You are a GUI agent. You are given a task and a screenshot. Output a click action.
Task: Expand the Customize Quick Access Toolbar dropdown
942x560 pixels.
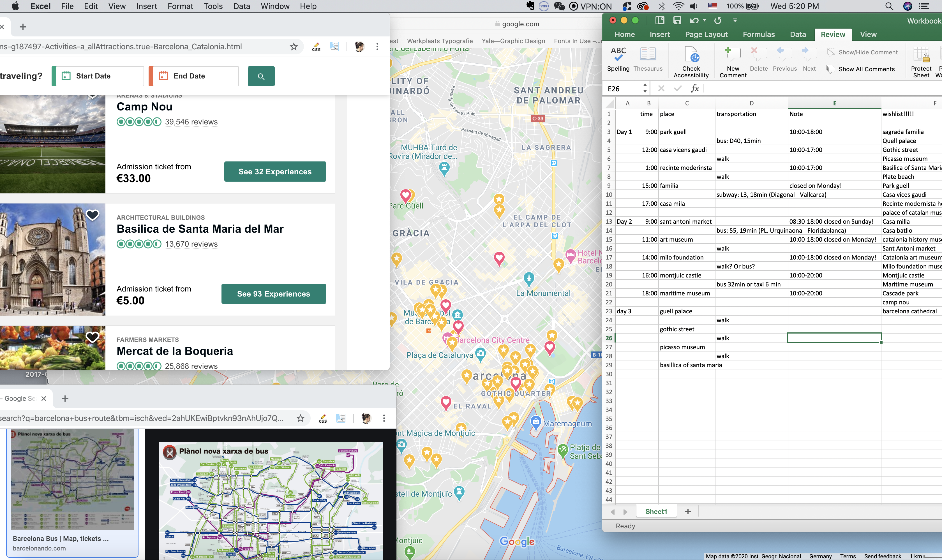click(735, 20)
